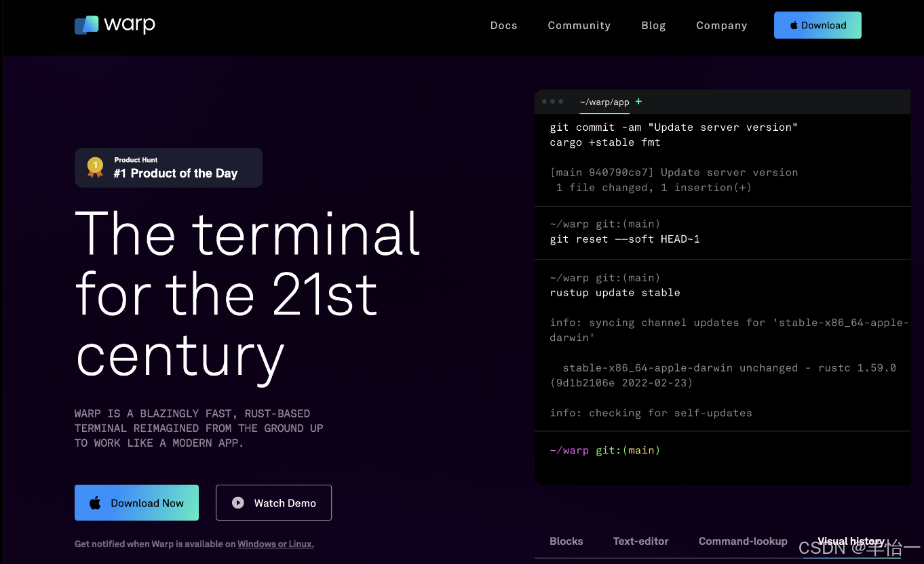This screenshot has height=564, width=924.
Task: Switch to the Command-lookup tab
Action: [x=743, y=541]
